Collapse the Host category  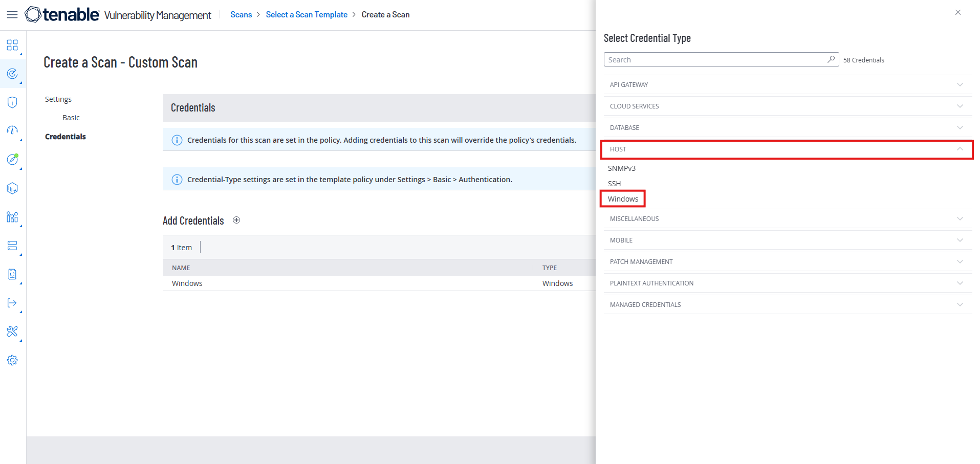[787, 149]
